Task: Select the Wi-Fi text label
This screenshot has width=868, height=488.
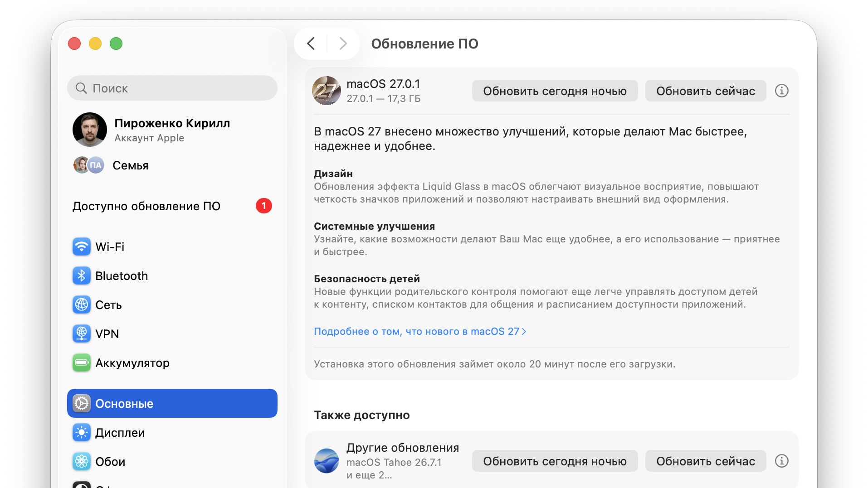Action: pos(110,247)
